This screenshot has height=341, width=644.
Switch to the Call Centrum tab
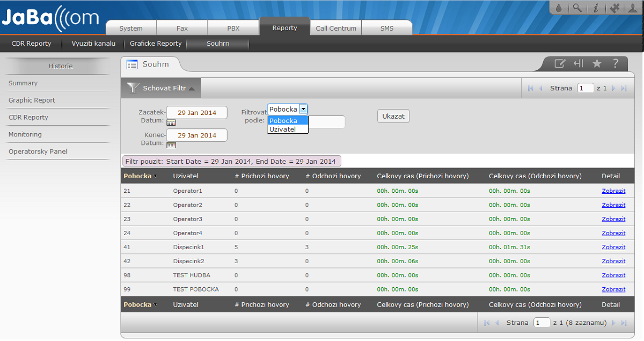point(336,28)
